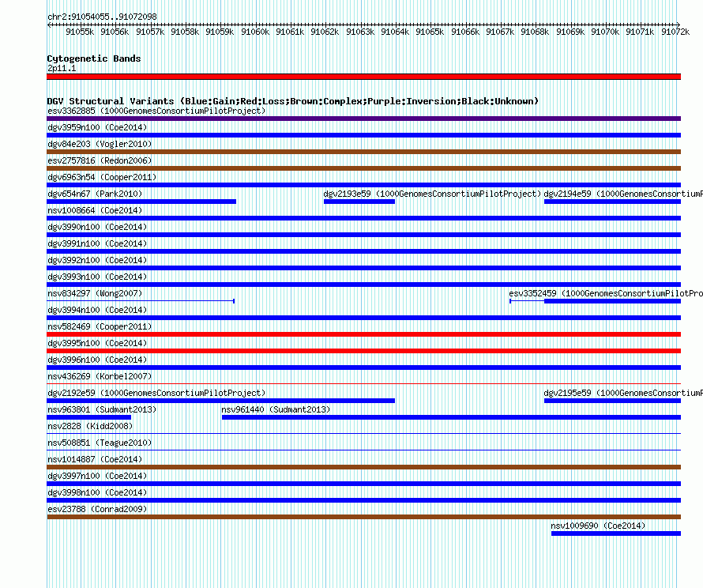703x588 pixels.
Task: Click the blue bar under dgv2194e59
Action: [x=612, y=202]
